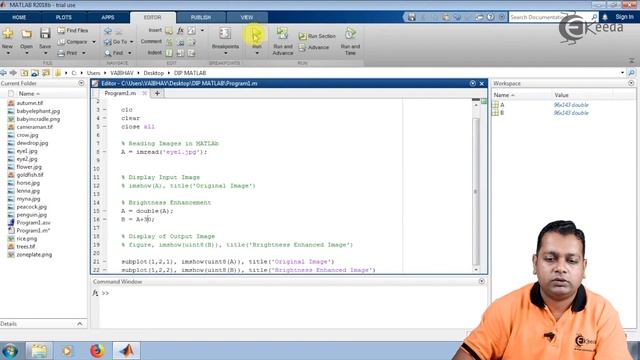Viewport: 640px width, 360px height.
Task: Click the help question mark icon
Action: 491,17
